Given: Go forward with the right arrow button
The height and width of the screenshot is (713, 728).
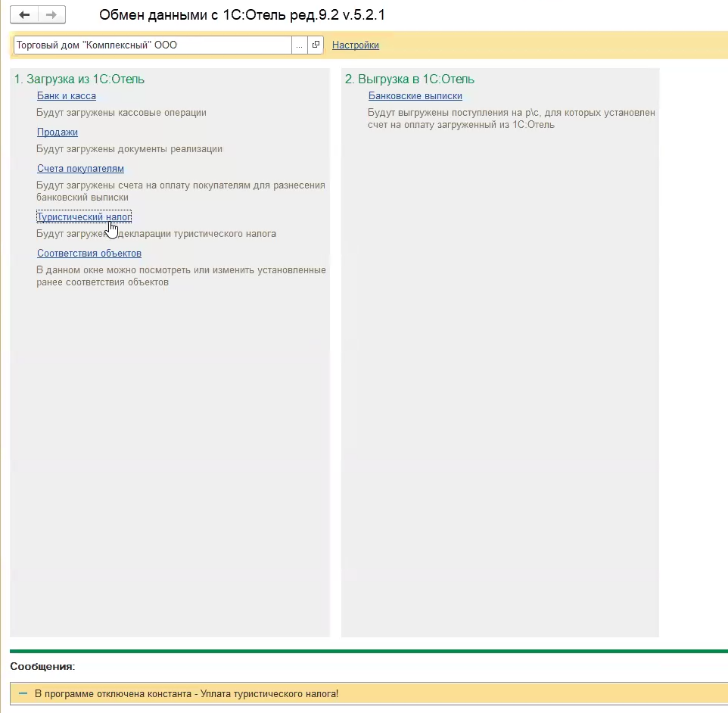Looking at the screenshot, I should click(51, 15).
